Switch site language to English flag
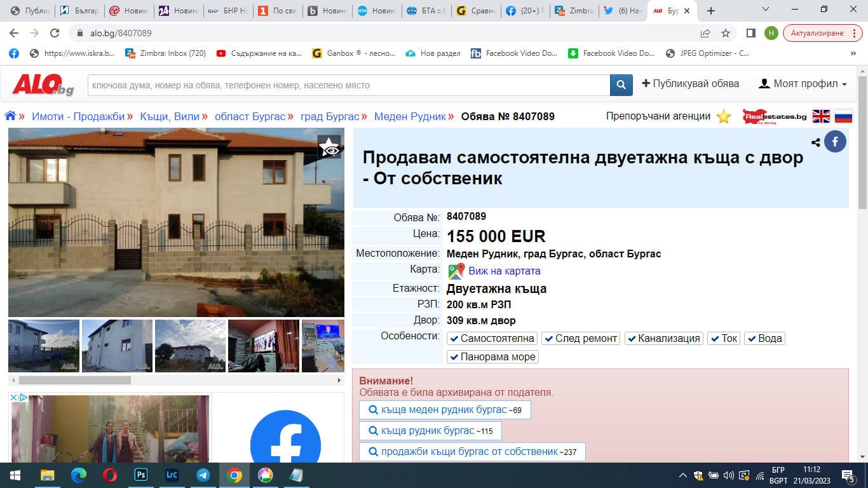The width and height of the screenshot is (868, 488). pyautogui.click(x=821, y=116)
